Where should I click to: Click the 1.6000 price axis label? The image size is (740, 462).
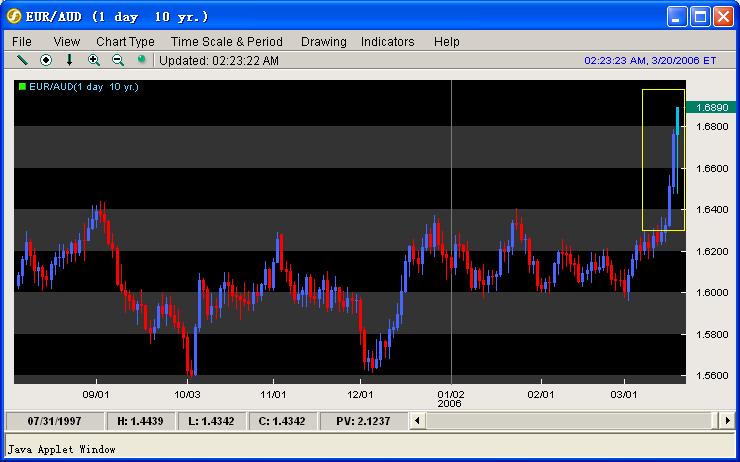point(712,293)
